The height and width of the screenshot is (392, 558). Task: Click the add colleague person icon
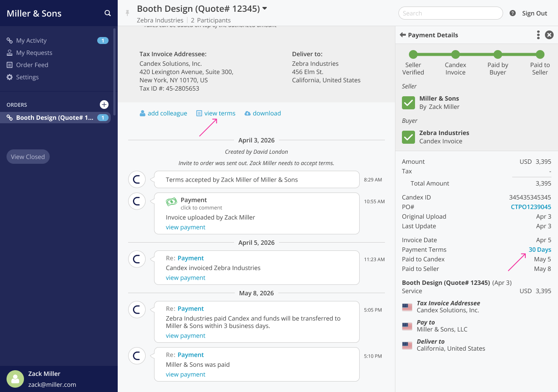[142, 113]
